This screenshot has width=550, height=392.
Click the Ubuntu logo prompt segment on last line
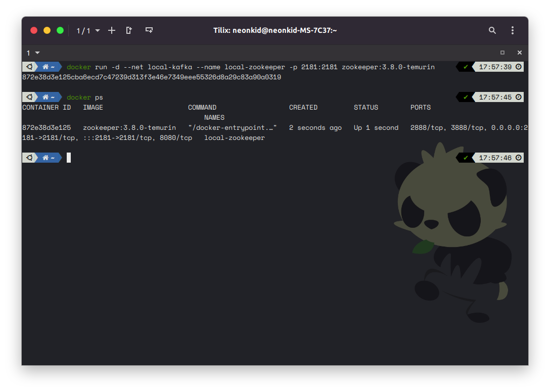tap(30, 158)
